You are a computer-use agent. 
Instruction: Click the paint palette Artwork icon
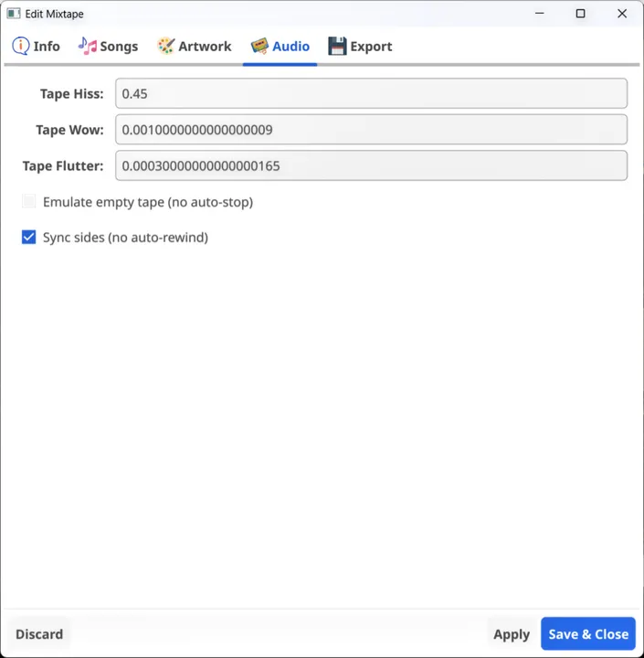point(165,47)
